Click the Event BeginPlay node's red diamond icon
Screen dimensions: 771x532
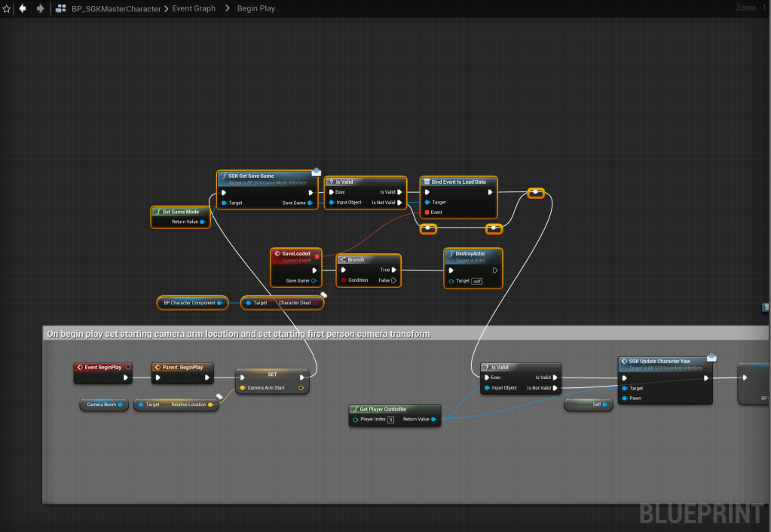click(x=81, y=367)
